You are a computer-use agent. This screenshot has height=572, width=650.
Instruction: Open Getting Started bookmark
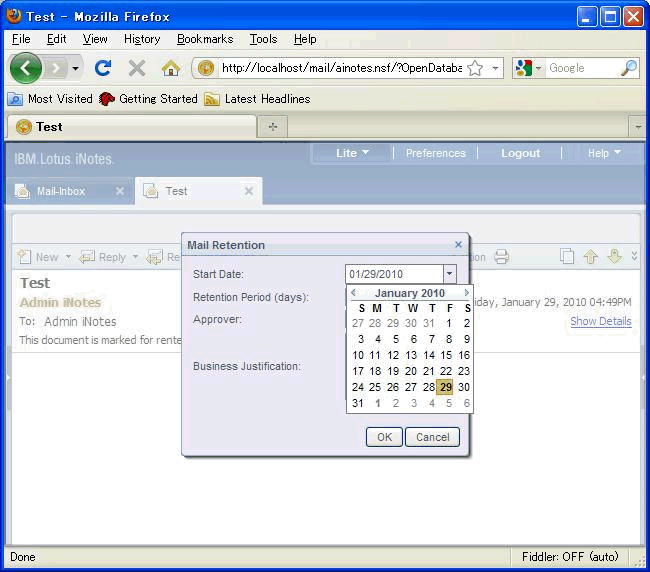(x=148, y=99)
